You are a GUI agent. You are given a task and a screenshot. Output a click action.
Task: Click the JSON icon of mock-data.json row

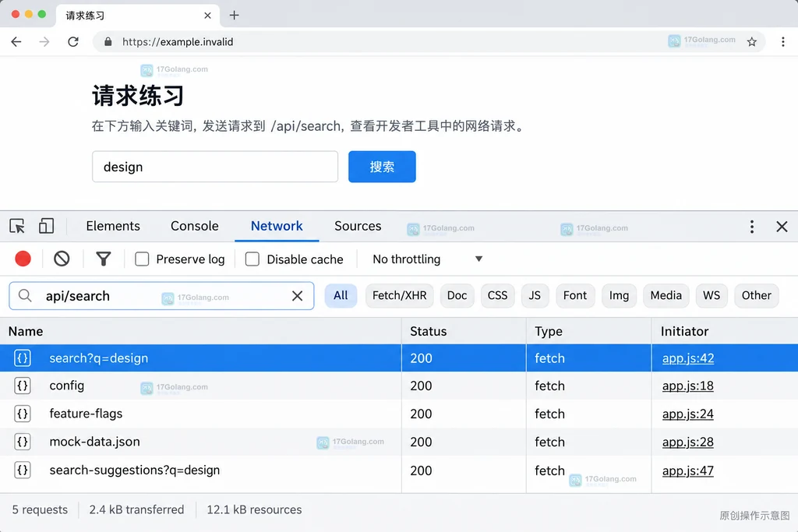click(23, 442)
